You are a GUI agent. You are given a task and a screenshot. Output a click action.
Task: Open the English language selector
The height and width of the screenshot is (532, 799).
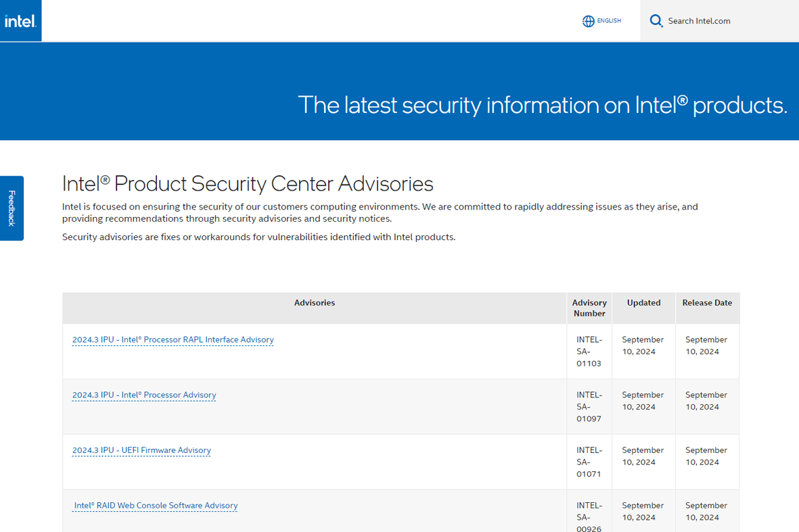pos(608,21)
